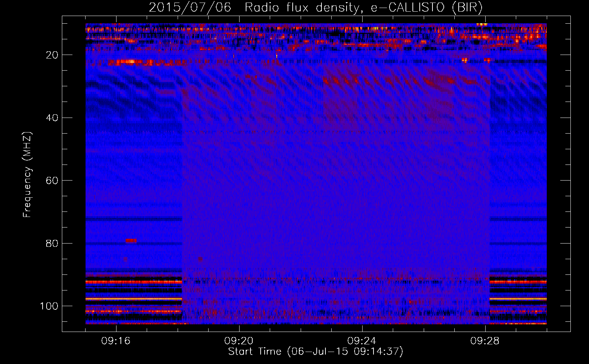589x364 pixels.
Task: Click the 80 frequency tick label
Action: [52, 244]
